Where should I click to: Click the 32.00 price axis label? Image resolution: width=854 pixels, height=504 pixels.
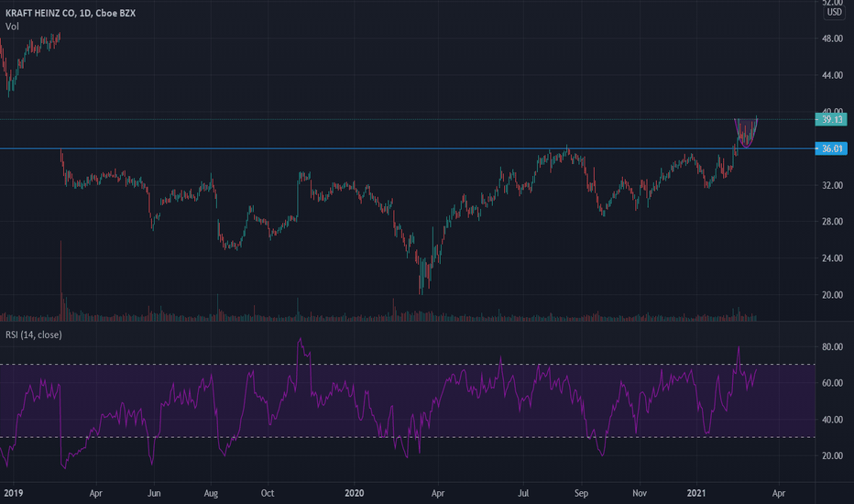pyautogui.click(x=832, y=185)
